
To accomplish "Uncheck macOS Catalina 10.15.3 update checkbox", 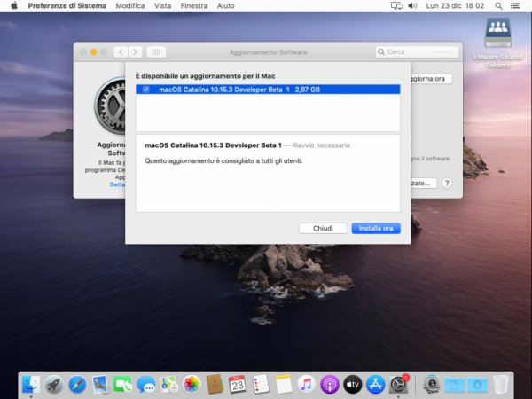I will point(146,90).
